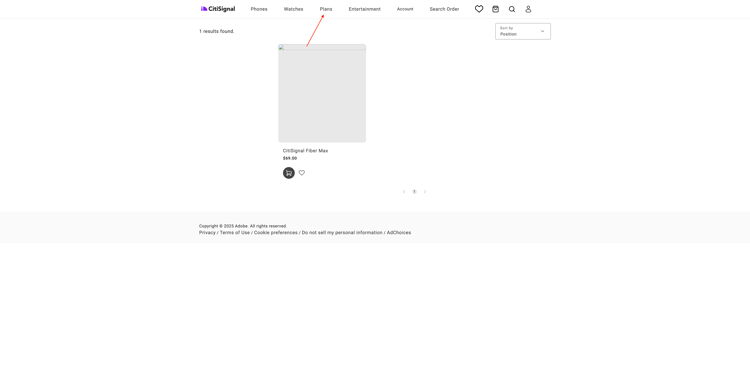Click the Copyright 2025 Adobe text
The height and width of the screenshot is (385, 750).
(x=243, y=226)
